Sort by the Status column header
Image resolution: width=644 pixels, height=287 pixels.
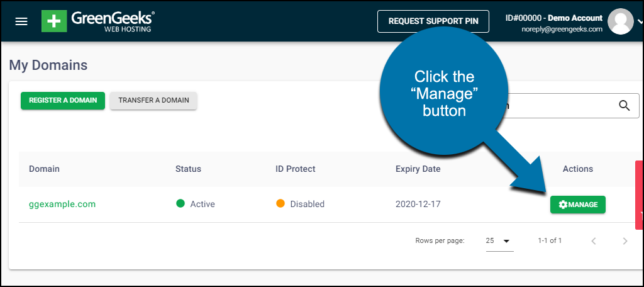pos(188,169)
